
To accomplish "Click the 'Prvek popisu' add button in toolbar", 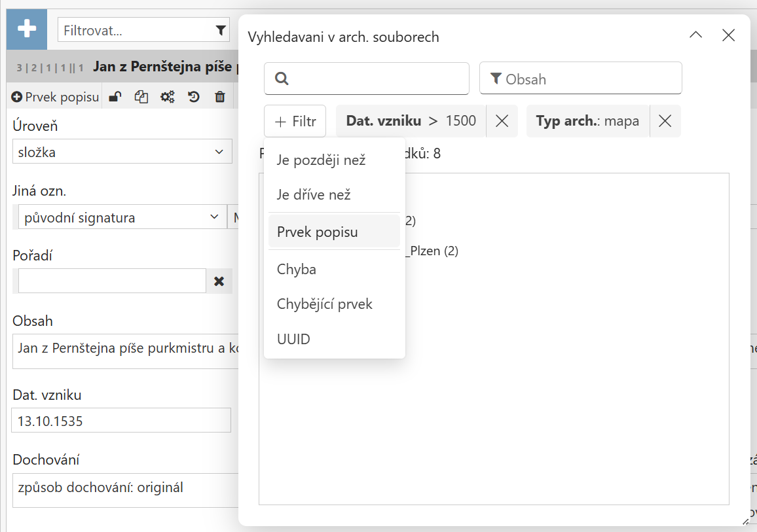I will point(55,98).
